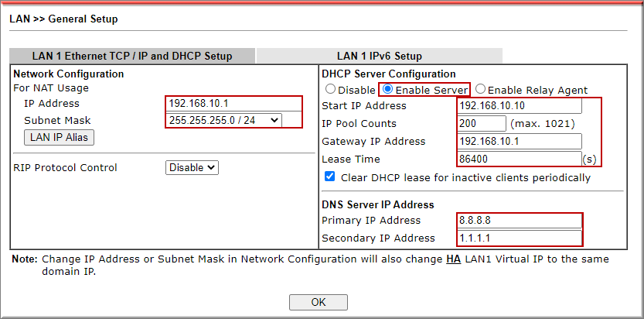Expand the RIP Protocol Control dropdown
The height and width of the screenshot is (319, 644).
[x=193, y=167]
